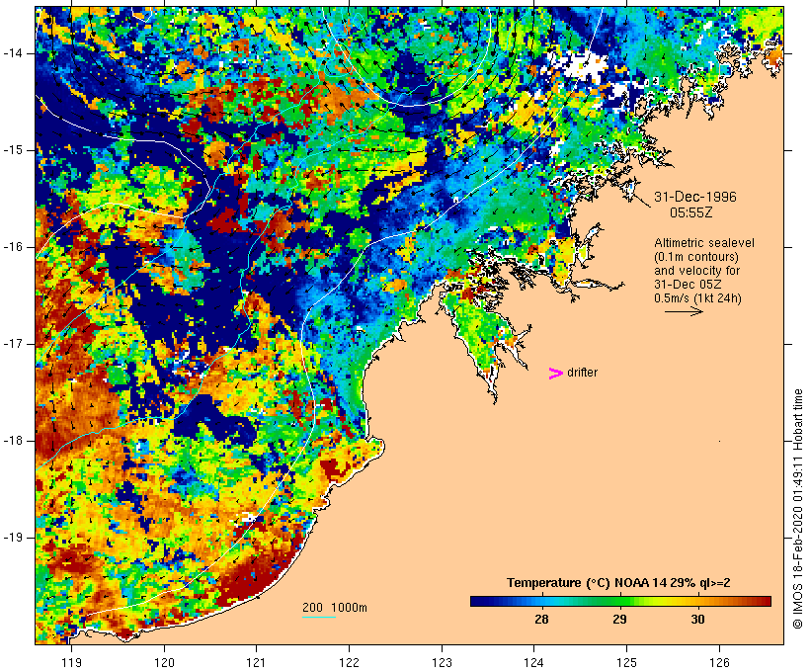Click the '(0.1m contours)' caption line
Screen dimensions: 810x672
click(696, 257)
